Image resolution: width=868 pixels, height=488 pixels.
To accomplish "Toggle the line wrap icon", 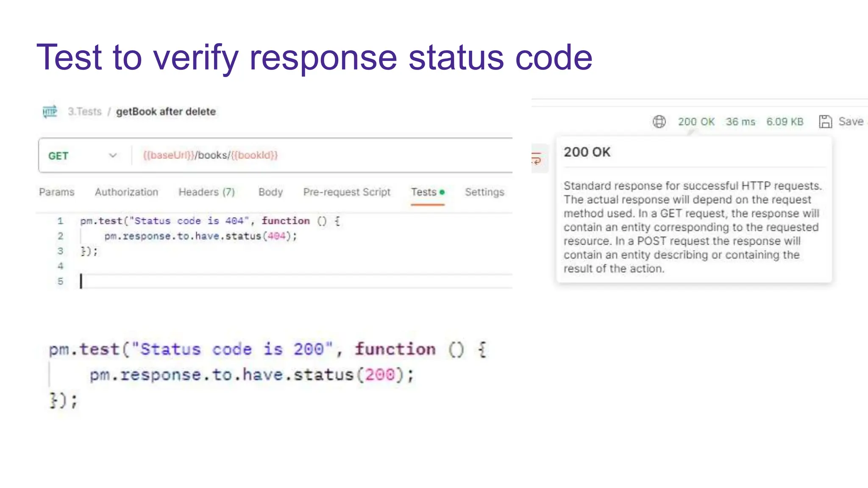I will click(537, 159).
